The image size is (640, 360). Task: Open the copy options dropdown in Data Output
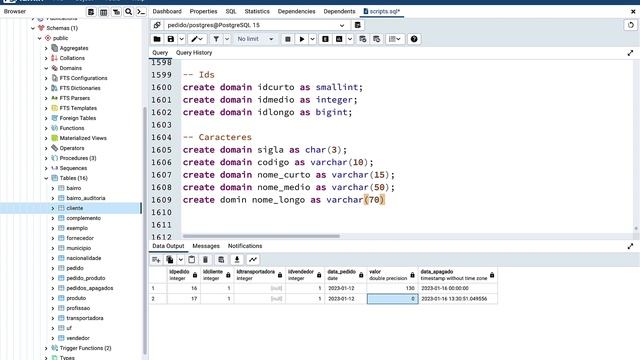pos(180,260)
